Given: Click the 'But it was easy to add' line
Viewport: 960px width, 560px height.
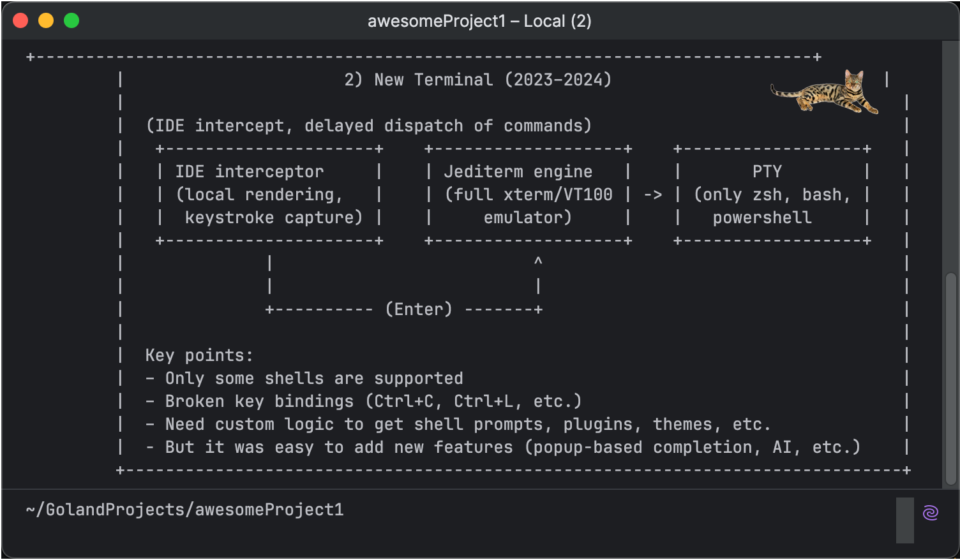Looking at the screenshot, I should pos(503,447).
